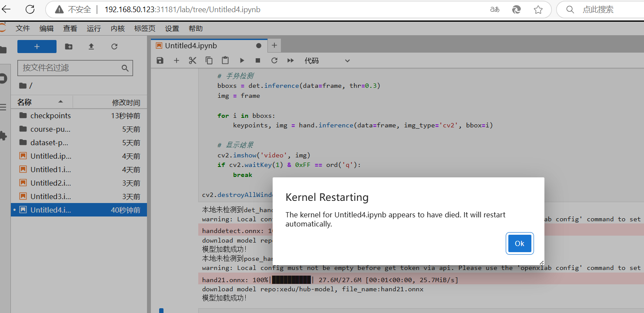
Task: Click the new folder icon
Action: pos(69,47)
